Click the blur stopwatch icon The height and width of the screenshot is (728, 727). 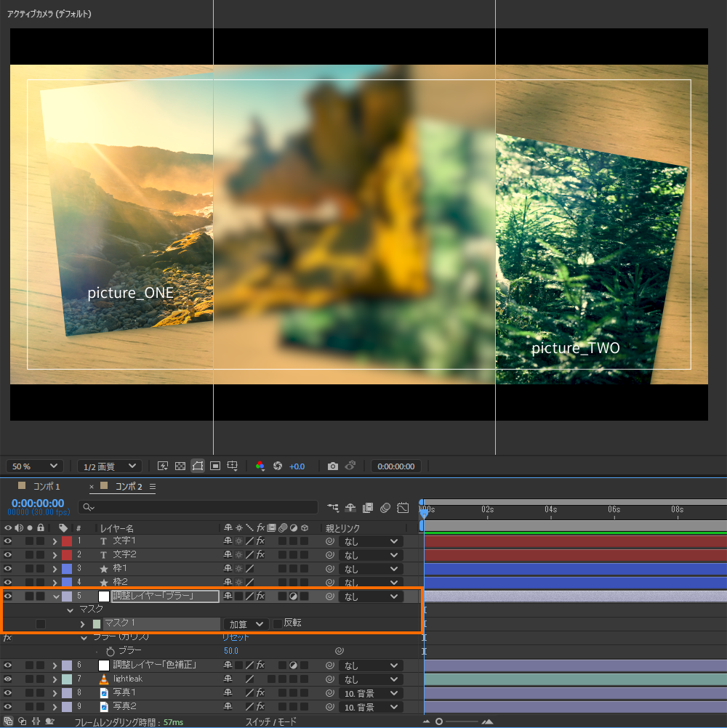tap(111, 651)
